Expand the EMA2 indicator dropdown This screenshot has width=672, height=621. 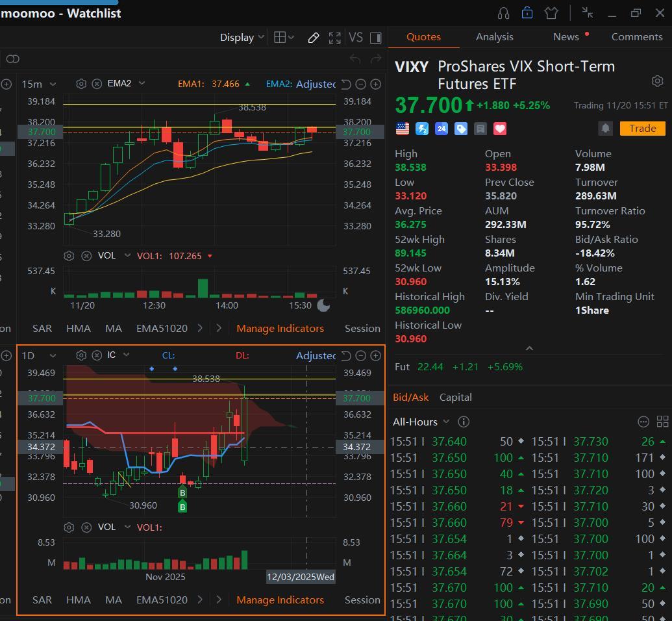tap(142, 83)
